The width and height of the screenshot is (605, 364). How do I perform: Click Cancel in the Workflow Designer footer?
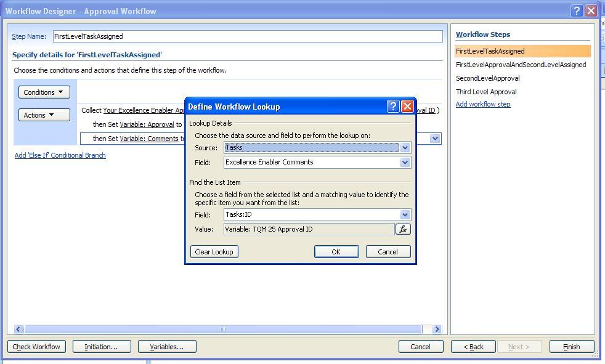[x=421, y=347]
